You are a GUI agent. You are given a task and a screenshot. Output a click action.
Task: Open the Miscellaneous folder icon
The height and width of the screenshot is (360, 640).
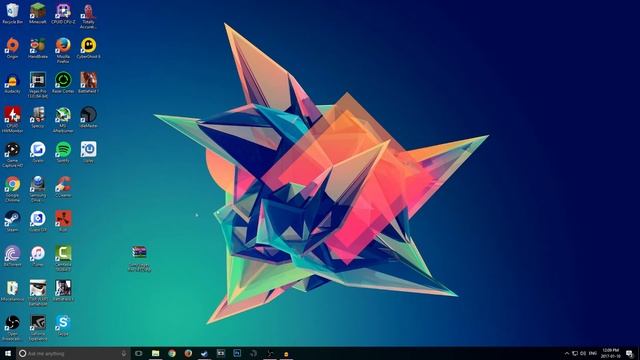pyautogui.click(x=12, y=291)
